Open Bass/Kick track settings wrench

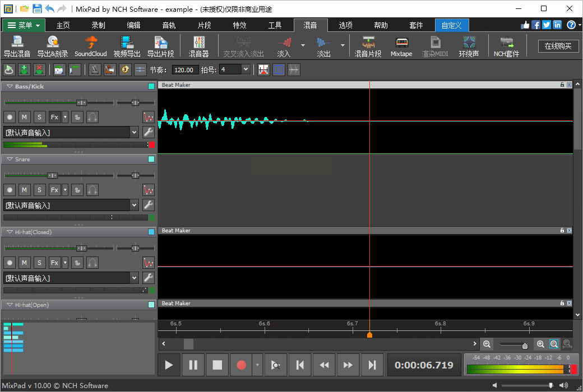(149, 132)
